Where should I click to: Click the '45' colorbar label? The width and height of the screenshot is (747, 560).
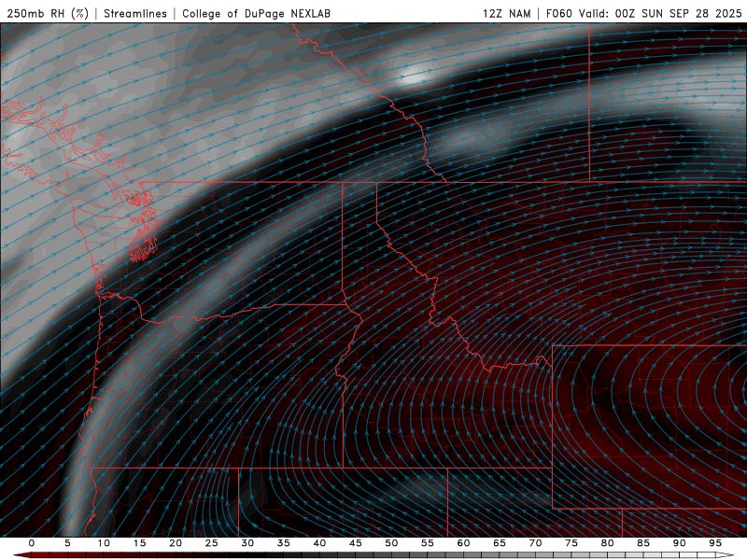pos(356,543)
